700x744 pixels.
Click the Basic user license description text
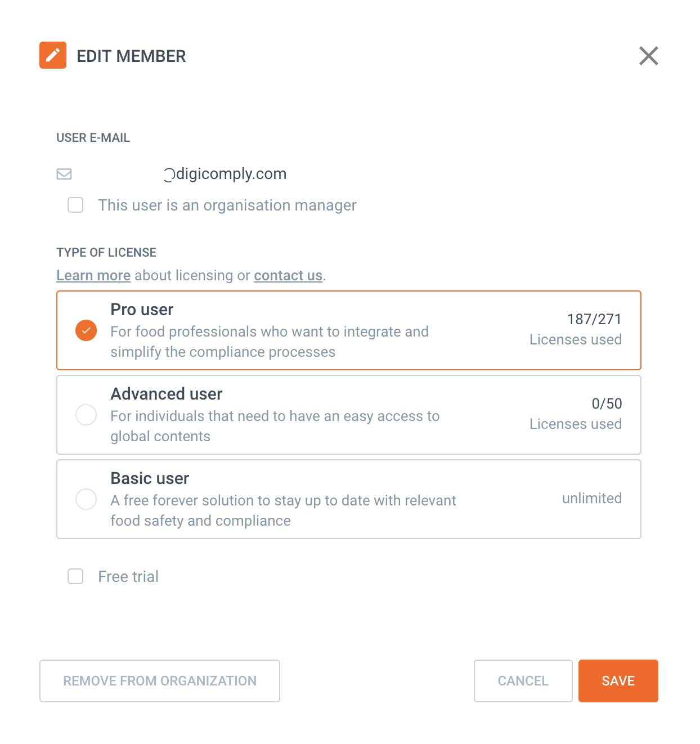tap(282, 510)
